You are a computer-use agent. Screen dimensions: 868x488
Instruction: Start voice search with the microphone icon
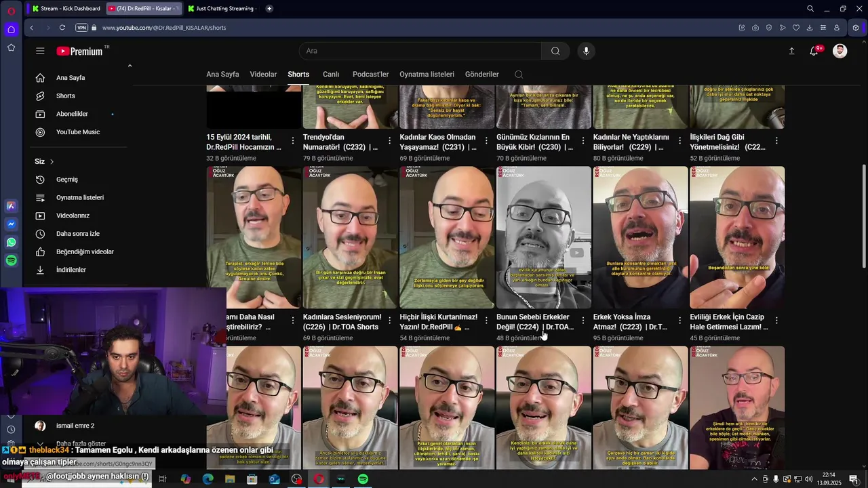[x=587, y=51]
